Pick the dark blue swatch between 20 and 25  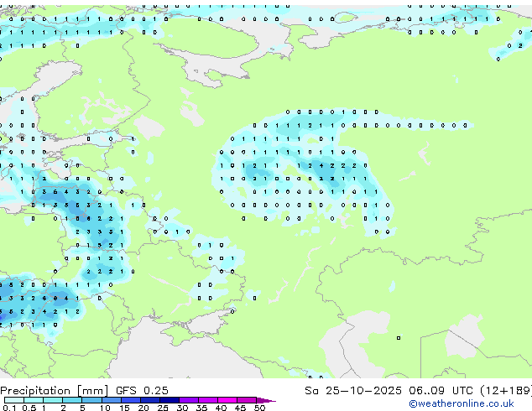(x=150, y=400)
